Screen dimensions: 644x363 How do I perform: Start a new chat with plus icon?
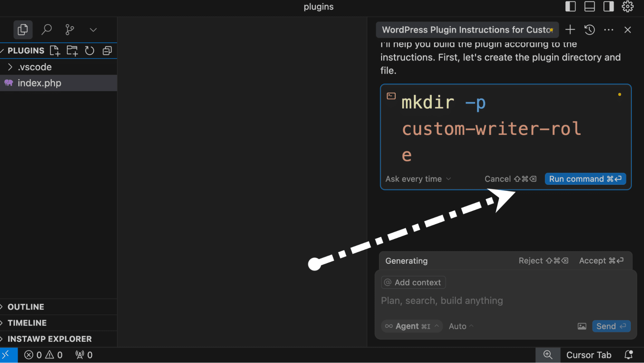(x=570, y=30)
